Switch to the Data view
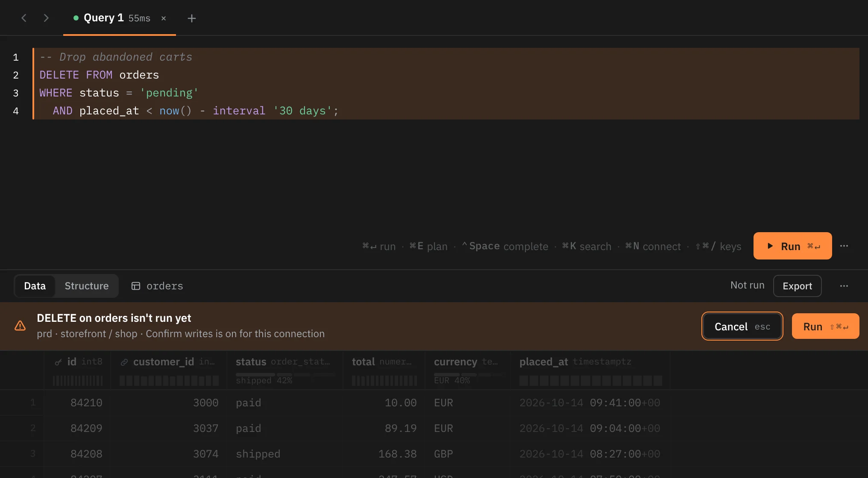This screenshot has height=478, width=868. pyautogui.click(x=35, y=286)
